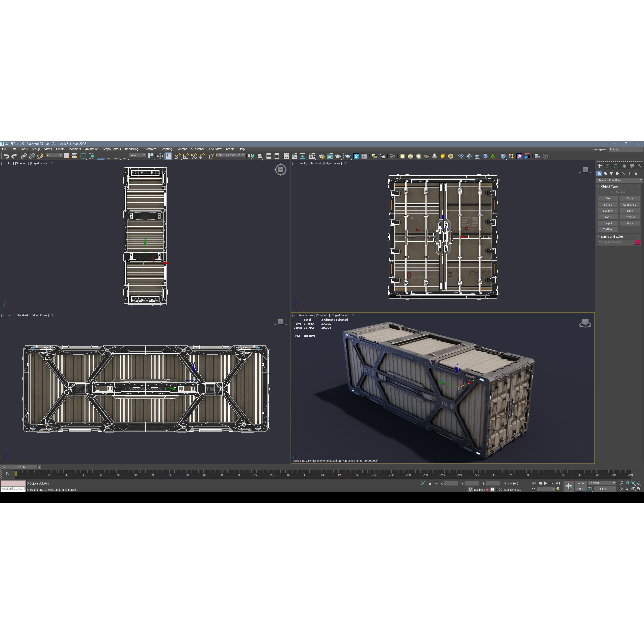Click the GeoSphere primitive button
Image resolution: width=644 pixels, height=644 pixels.
tap(630, 205)
